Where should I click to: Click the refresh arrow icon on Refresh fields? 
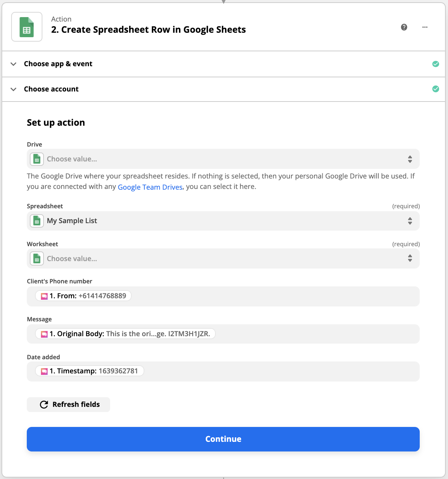[x=44, y=405]
